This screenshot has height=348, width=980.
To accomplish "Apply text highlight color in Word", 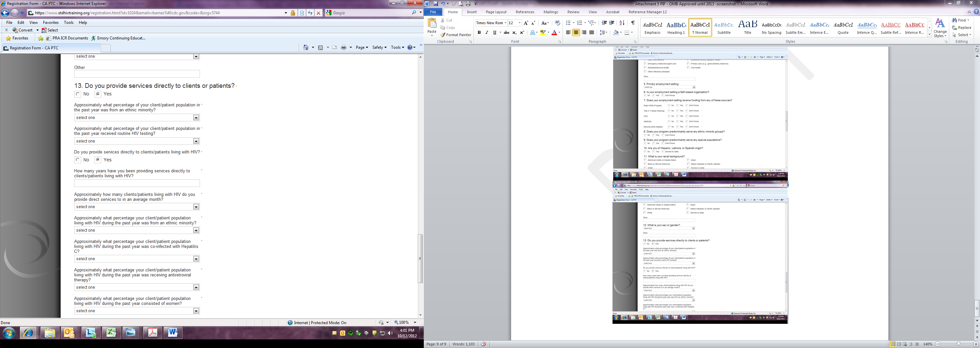I will click(x=543, y=33).
